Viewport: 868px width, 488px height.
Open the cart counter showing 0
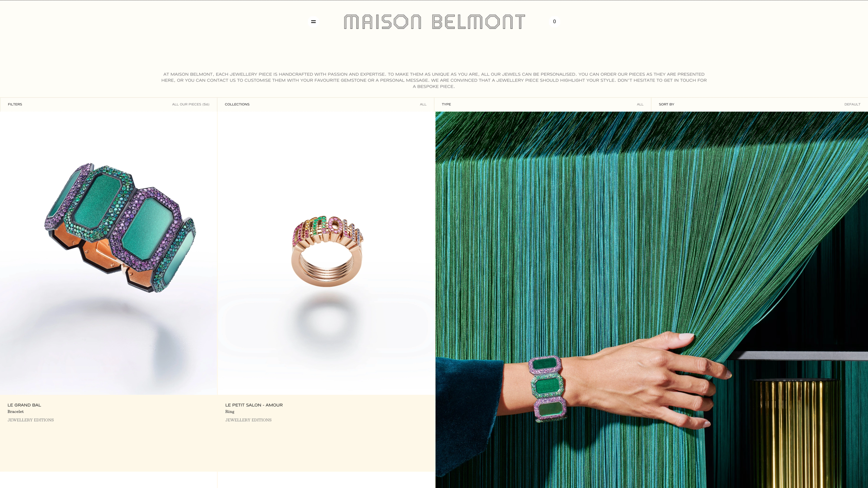[554, 21]
